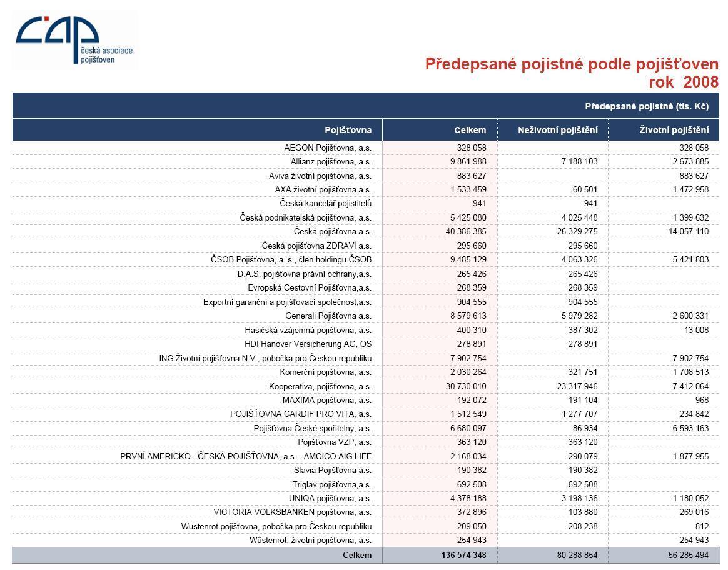Click Kooperativa non-life value '23 317 946'
The height and width of the screenshot is (570, 728).
point(577,386)
